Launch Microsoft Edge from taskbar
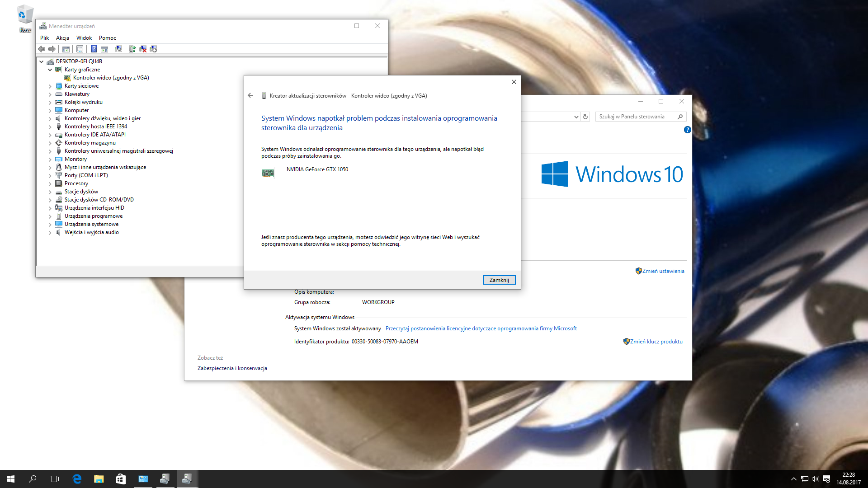Viewport: 868px width, 488px height. [x=77, y=479]
